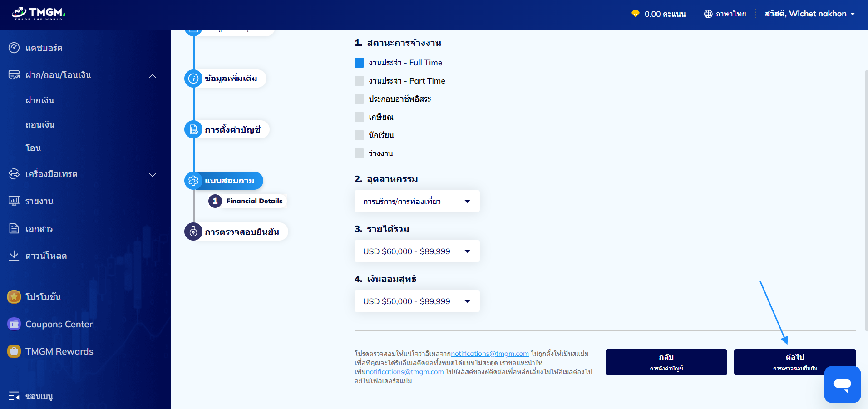Go to การตั้งค่าบัญชี step

pyautogui.click(x=232, y=130)
